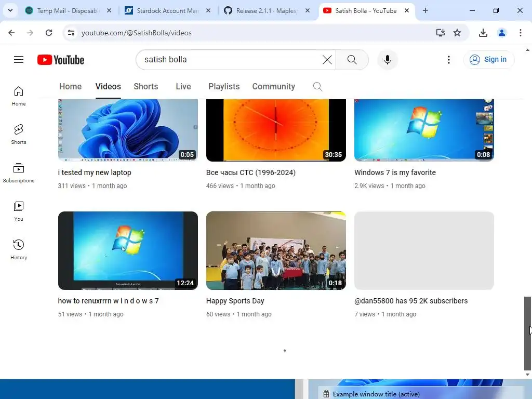Open the blank gray @dan55800 thumbnail
The image size is (532, 399).
pyautogui.click(x=424, y=250)
